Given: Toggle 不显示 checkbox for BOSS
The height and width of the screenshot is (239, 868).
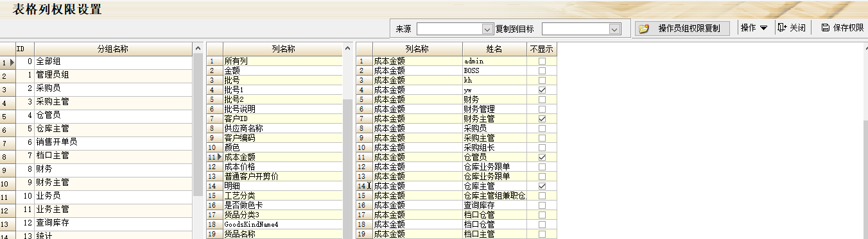Looking at the screenshot, I should pyautogui.click(x=542, y=70).
